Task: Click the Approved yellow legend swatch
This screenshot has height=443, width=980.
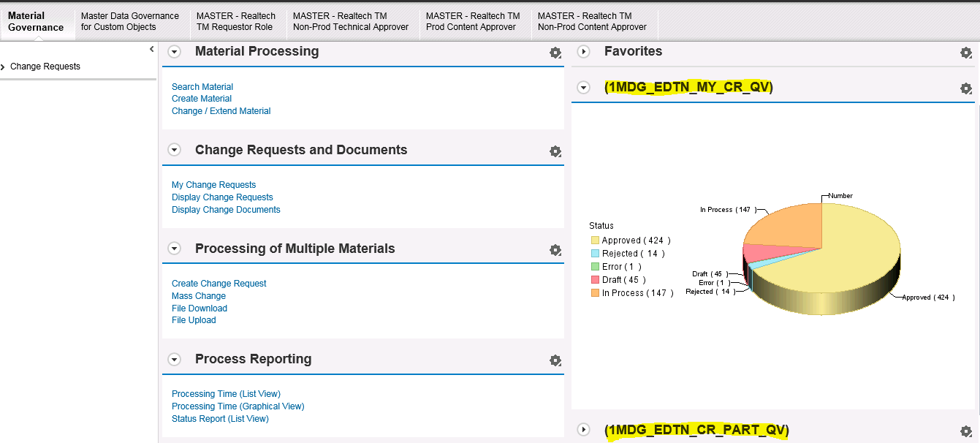Action: 595,241
